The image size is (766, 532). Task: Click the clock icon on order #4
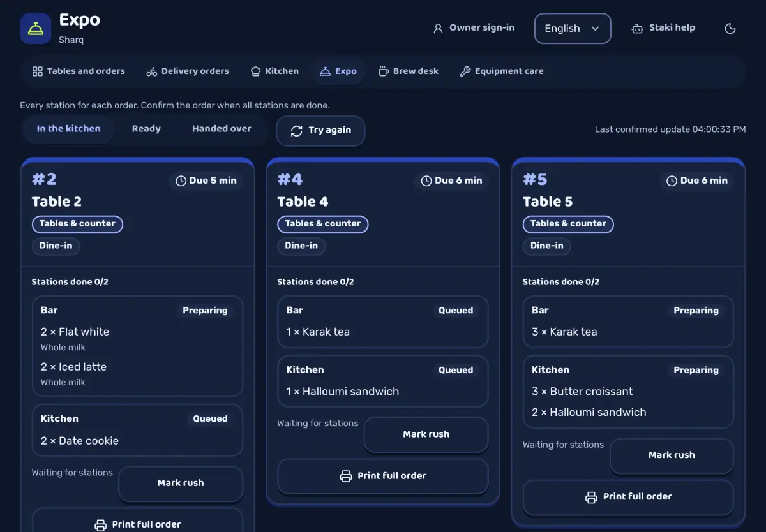click(426, 181)
